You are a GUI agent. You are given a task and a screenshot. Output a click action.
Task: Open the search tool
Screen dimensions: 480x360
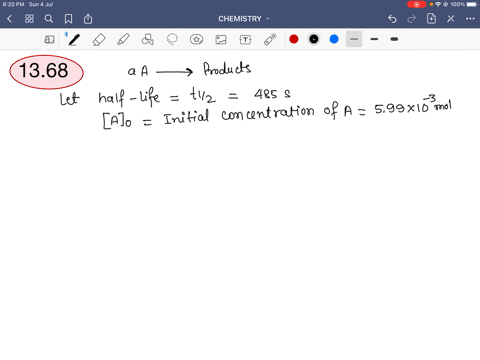(x=49, y=19)
